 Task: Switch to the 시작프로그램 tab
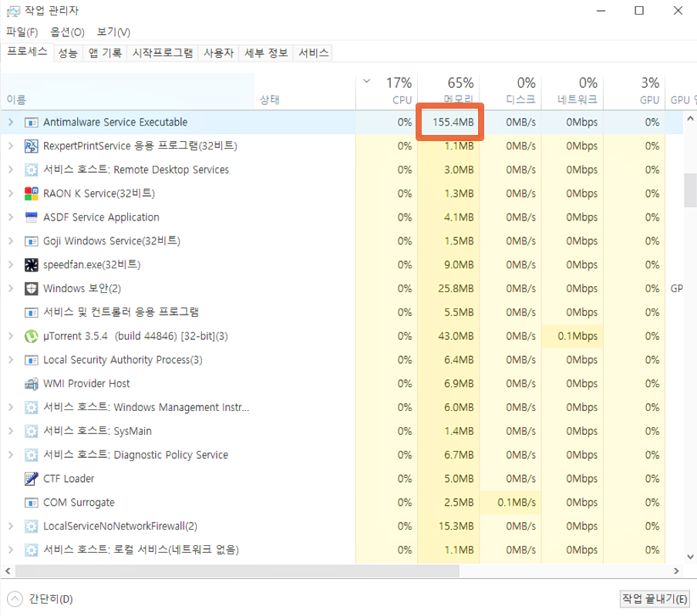[x=163, y=53]
